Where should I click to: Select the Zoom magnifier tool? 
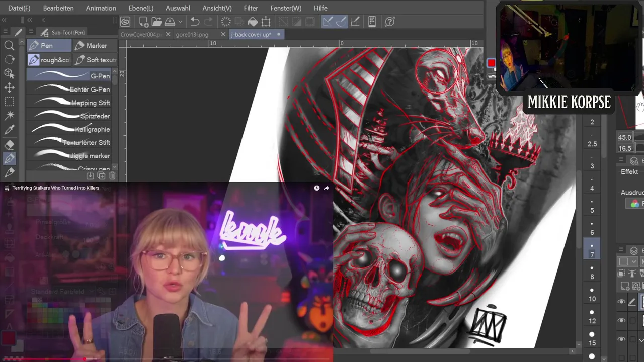pos(9,46)
